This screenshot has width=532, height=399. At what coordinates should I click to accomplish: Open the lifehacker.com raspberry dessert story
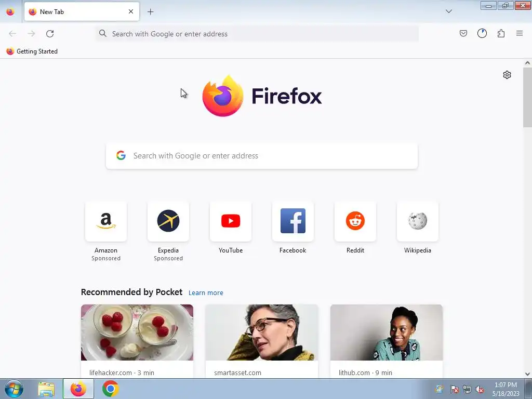[137, 332]
